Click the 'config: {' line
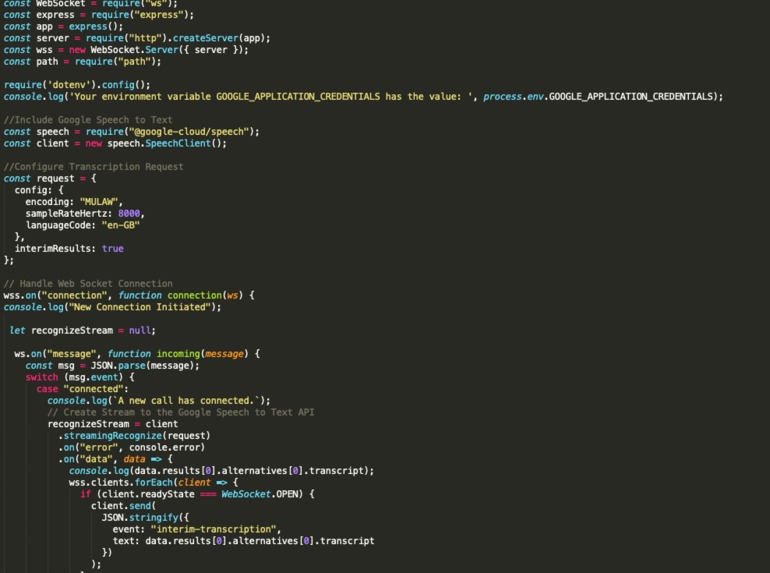Viewport: 770px width, 573px height. (x=39, y=191)
